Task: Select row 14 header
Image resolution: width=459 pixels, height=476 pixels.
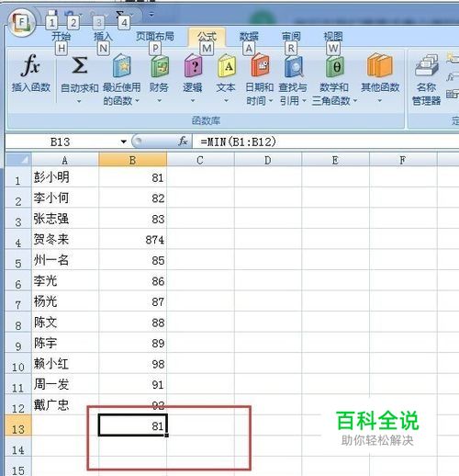Action: [x=18, y=447]
